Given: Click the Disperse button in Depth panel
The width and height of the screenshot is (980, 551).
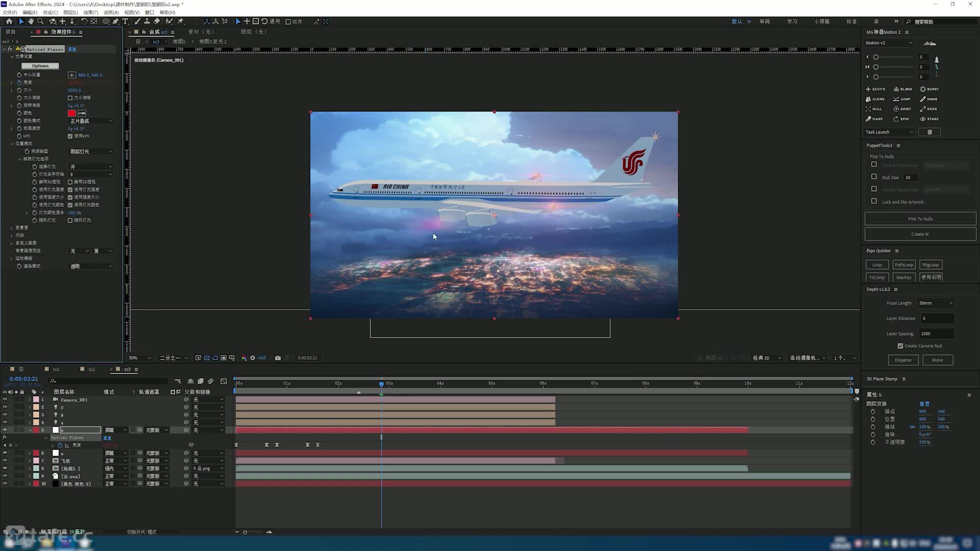Looking at the screenshot, I should 903,360.
